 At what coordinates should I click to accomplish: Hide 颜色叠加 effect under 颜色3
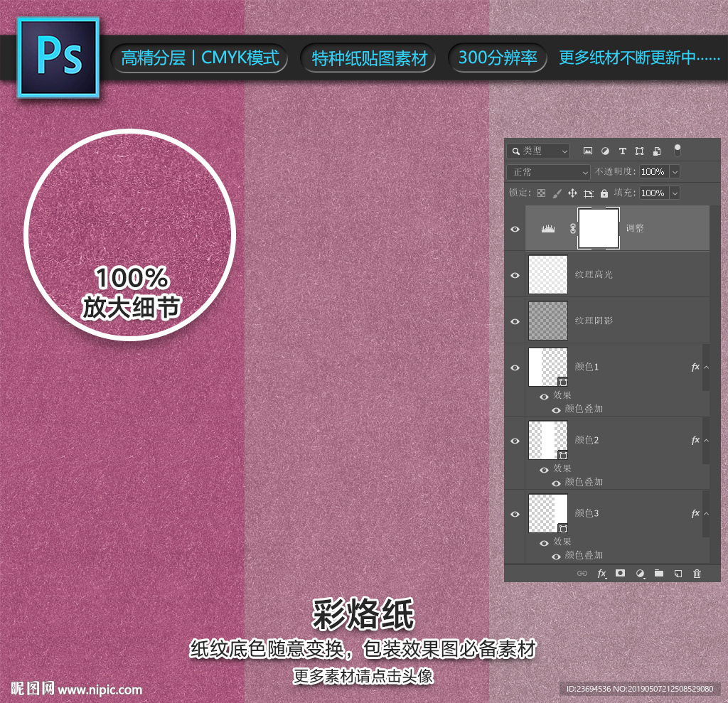[556, 557]
